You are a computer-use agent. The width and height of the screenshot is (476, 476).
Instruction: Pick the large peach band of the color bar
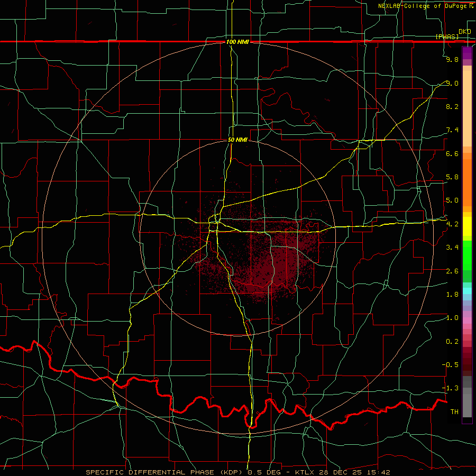tap(467, 108)
